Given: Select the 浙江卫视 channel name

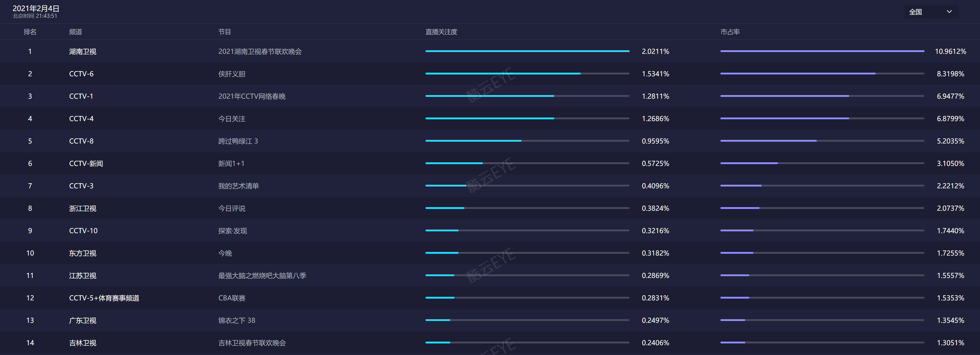Looking at the screenshot, I should click(x=83, y=209).
